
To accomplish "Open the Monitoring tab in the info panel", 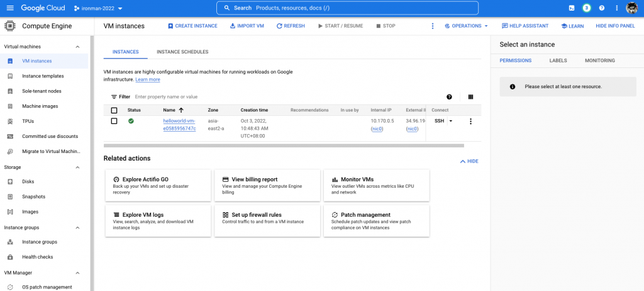I will click(599, 60).
